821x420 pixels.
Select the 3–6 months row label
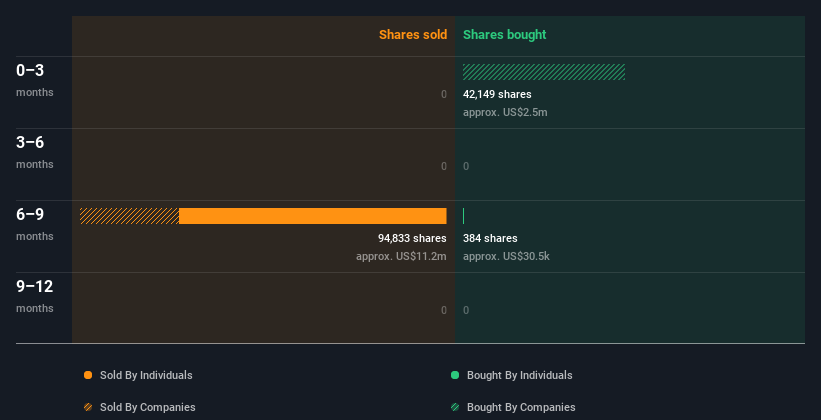tap(35, 152)
